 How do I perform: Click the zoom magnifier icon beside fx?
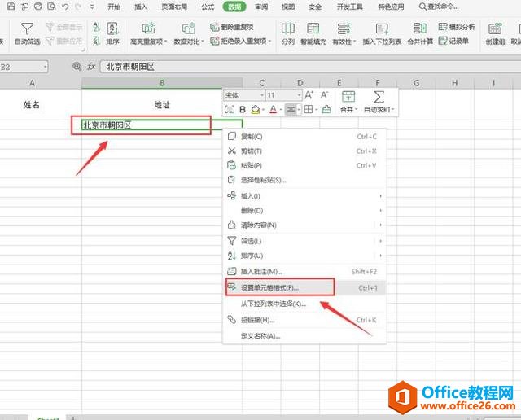click(x=77, y=67)
